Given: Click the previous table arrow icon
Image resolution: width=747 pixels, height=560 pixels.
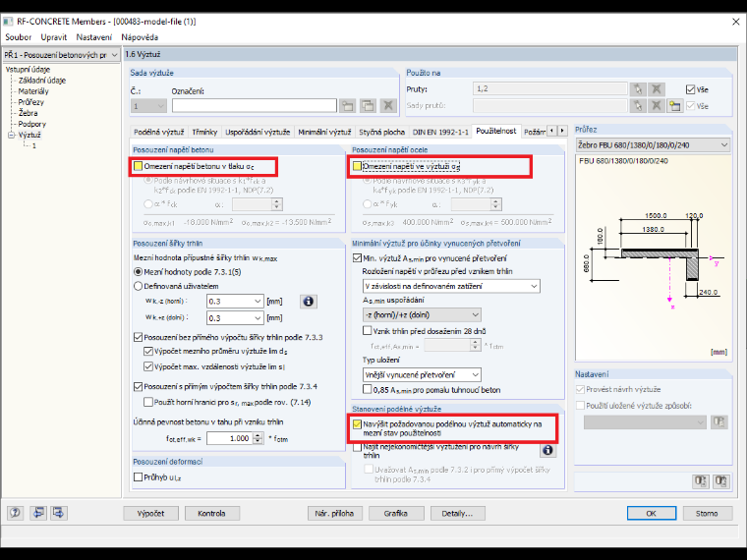Looking at the screenshot, I should [x=38, y=513].
